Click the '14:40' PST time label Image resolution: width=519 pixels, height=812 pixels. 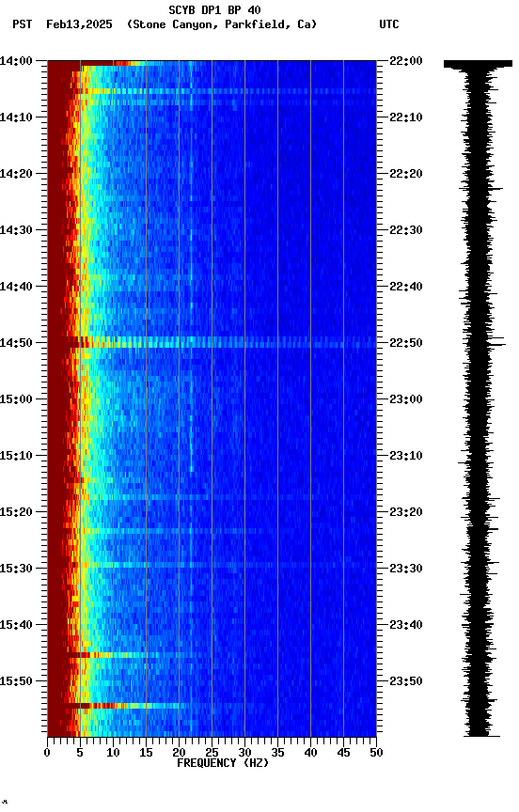coord(16,287)
